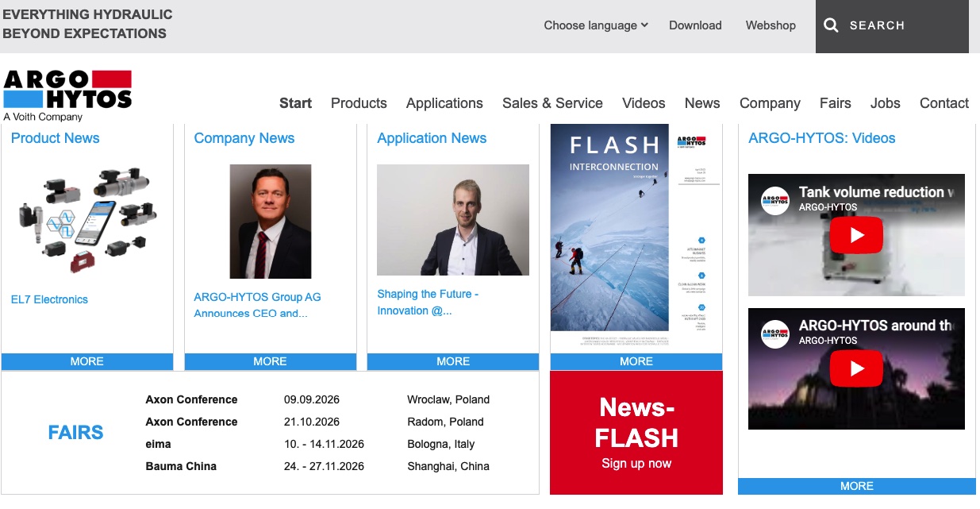Open the Company News heading
The image size is (980, 509).
coord(244,138)
